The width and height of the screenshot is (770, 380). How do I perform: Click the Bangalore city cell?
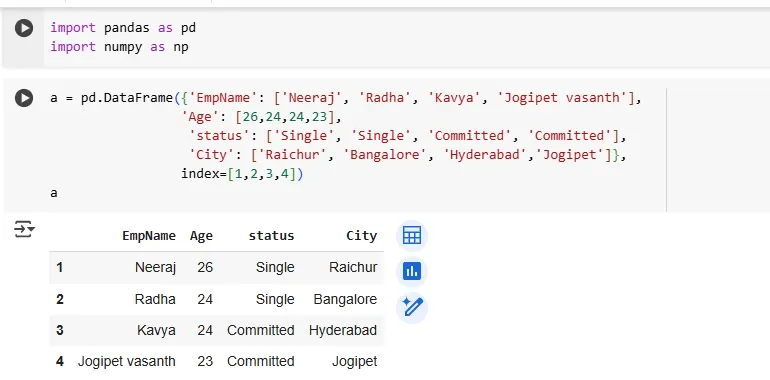tap(345, 299)
